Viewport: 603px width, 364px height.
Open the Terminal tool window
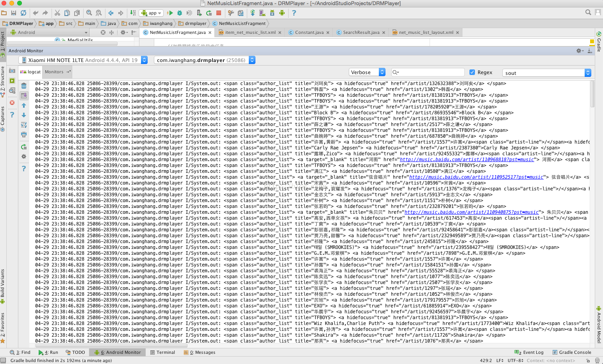pyautogui.click(x=162, y=352)
